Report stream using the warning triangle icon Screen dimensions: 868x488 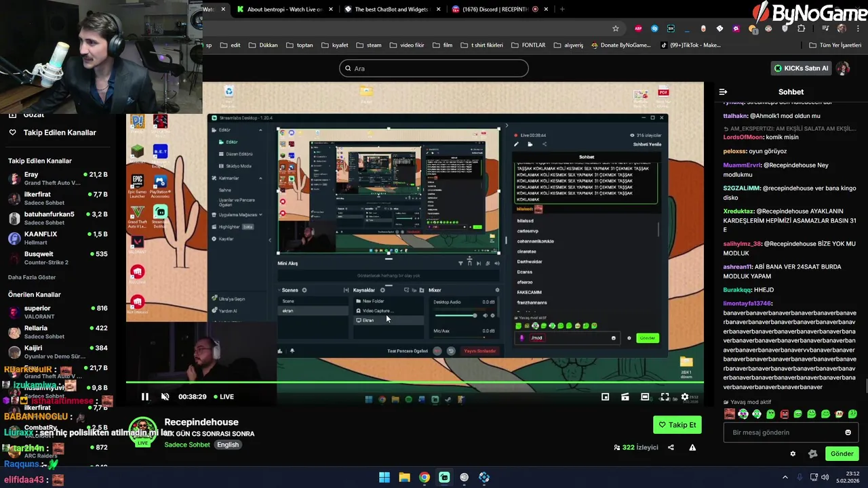692,447
